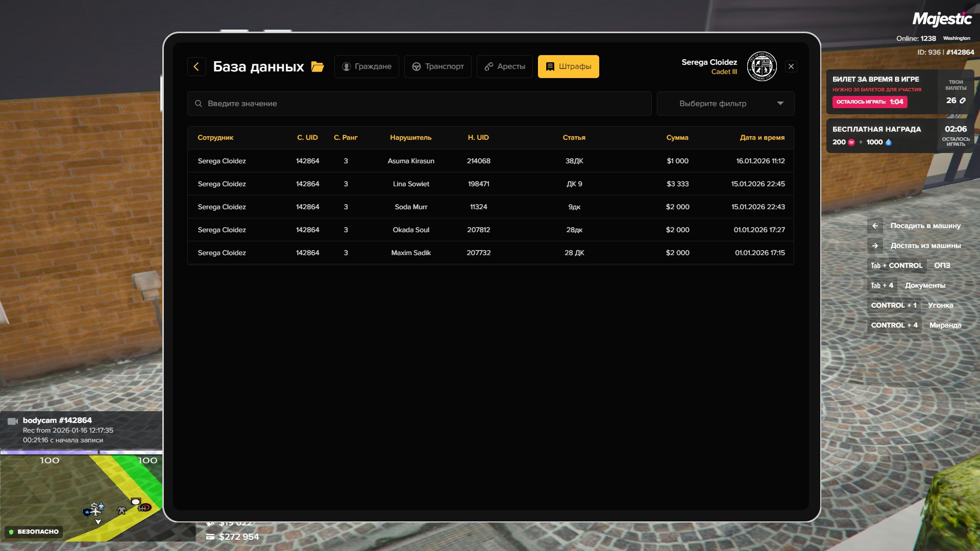Screen dimensions: 980x551
Task: Sort by Сумма column header
Action: pos(677,137)
